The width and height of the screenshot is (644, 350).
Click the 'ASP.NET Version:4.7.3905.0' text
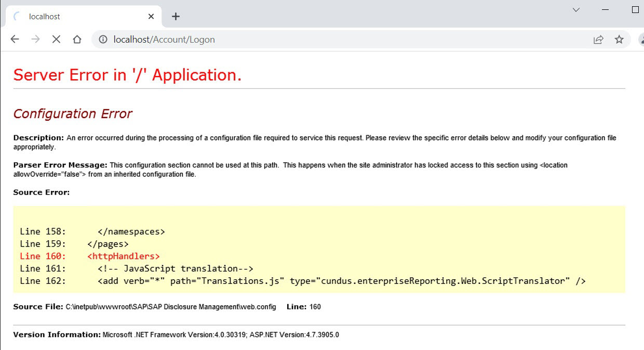(x=296, y=334)
